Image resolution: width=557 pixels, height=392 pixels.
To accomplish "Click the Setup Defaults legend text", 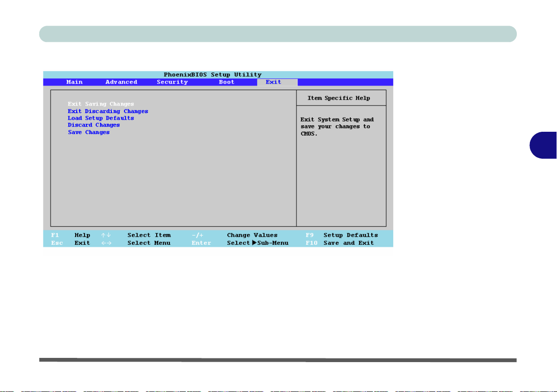I will pyautogui.click(x=351, y=235).
